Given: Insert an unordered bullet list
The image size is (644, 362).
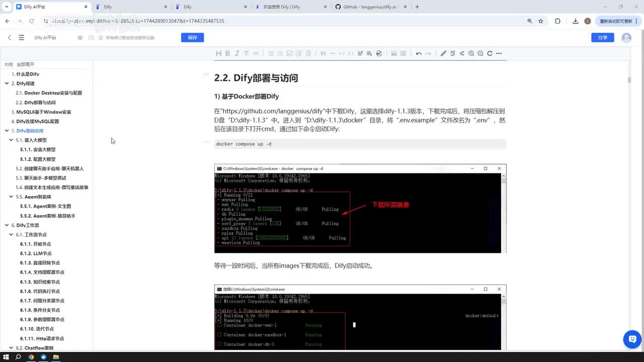Looking at the screenshot, I should click(x=271, y=53).
